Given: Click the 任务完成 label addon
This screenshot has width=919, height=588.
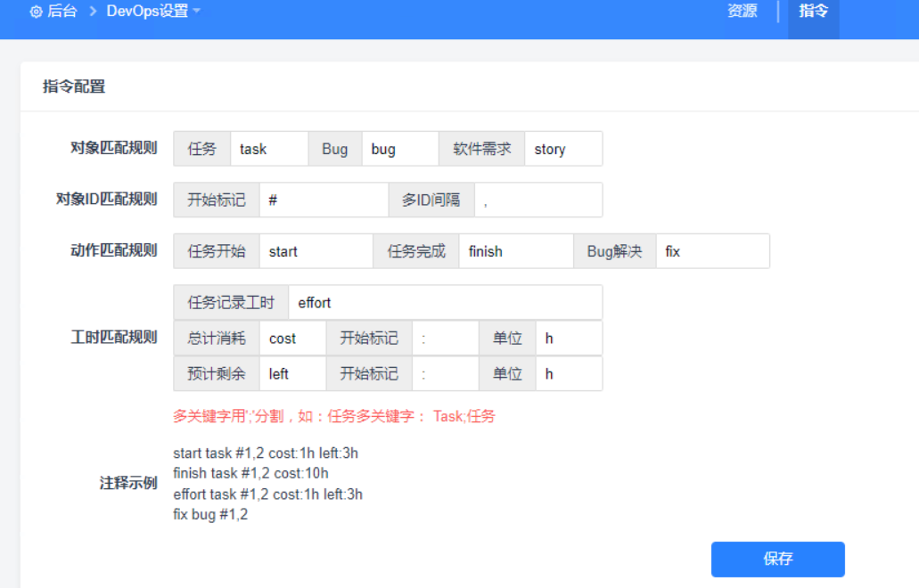Looking at the screenshot, I should pyautogui.click(x=416, y=251).
